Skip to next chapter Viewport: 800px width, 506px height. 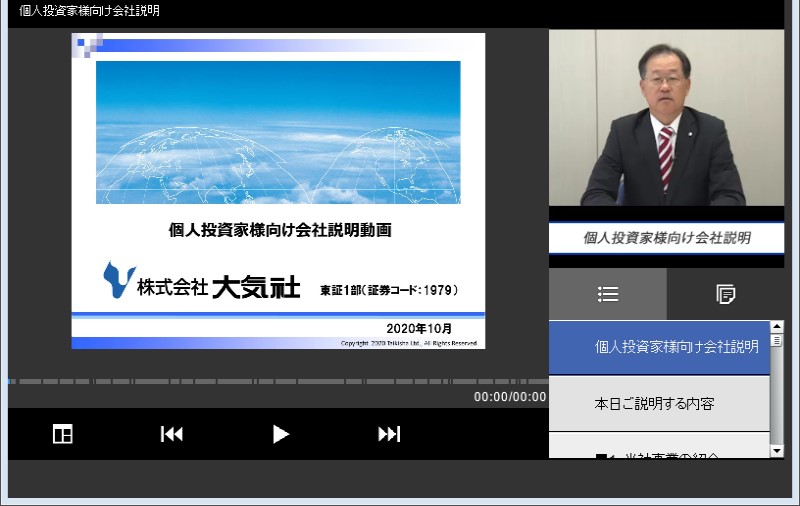[389, 434]
